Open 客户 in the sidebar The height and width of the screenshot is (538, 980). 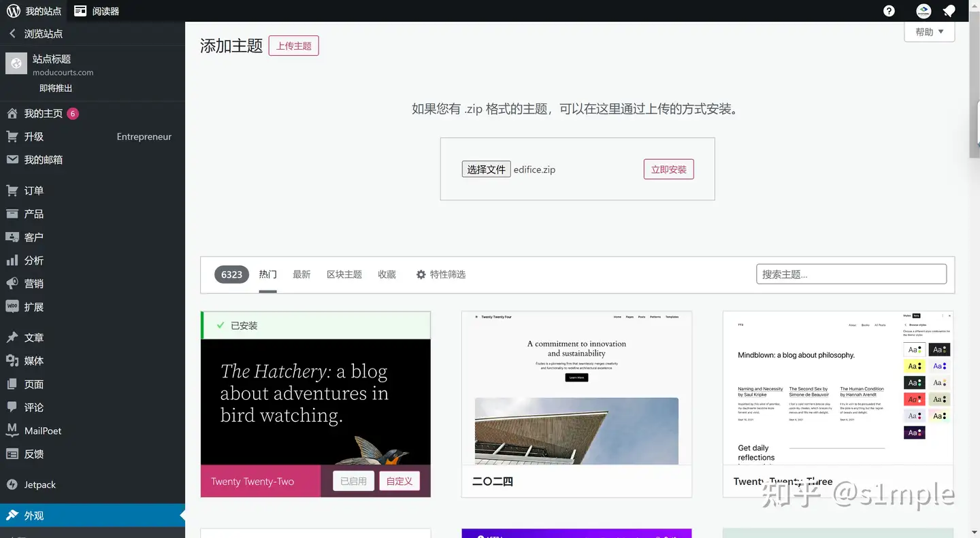[93, 237]
